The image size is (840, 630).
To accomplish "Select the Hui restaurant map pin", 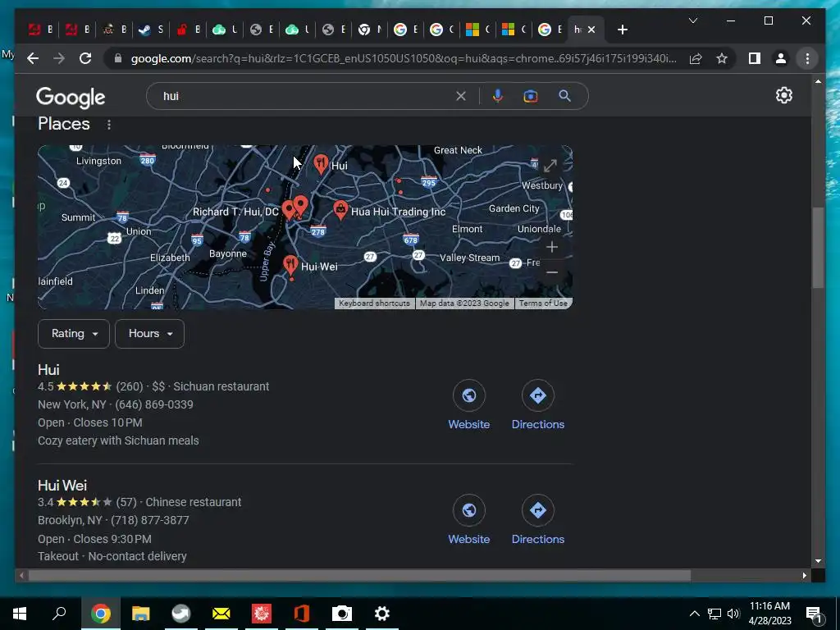I will [x=321, y=163].
